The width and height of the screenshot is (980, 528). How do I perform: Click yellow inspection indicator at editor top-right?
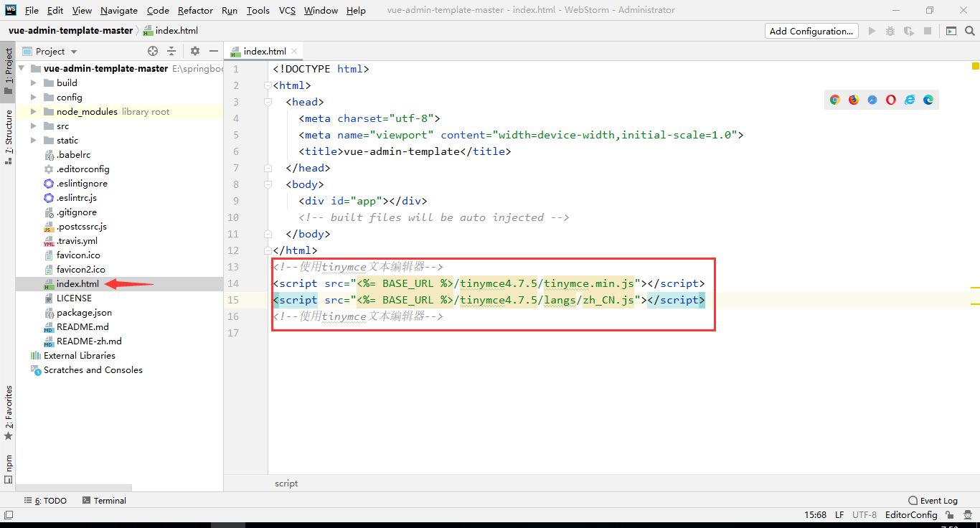click(x=976, y=66)
